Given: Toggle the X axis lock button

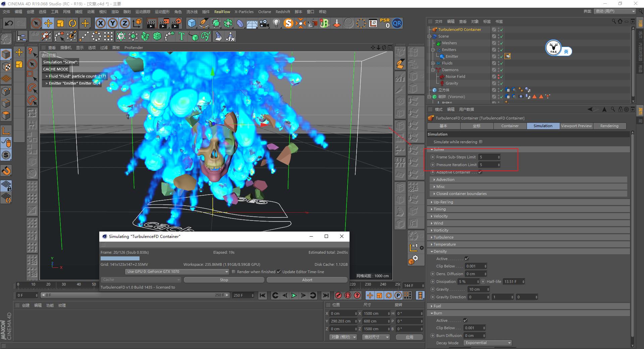Looking at the screenshot, I should 101,23.
